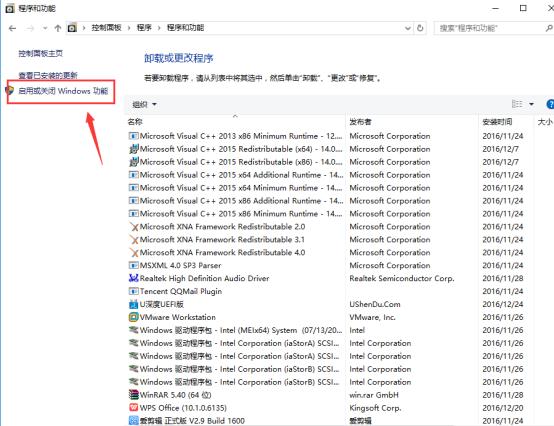This screenshot has height=426, width=554.
Task: Sort by 名称 column header
Action: tap(135, 122)
